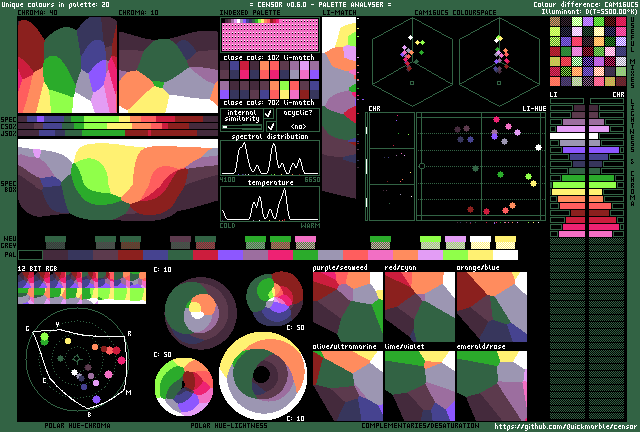Image resolution: width=640 pixels, height=432 pixels.
Task: Click the SPEC BOX spectral colour map
Action: 118,179
